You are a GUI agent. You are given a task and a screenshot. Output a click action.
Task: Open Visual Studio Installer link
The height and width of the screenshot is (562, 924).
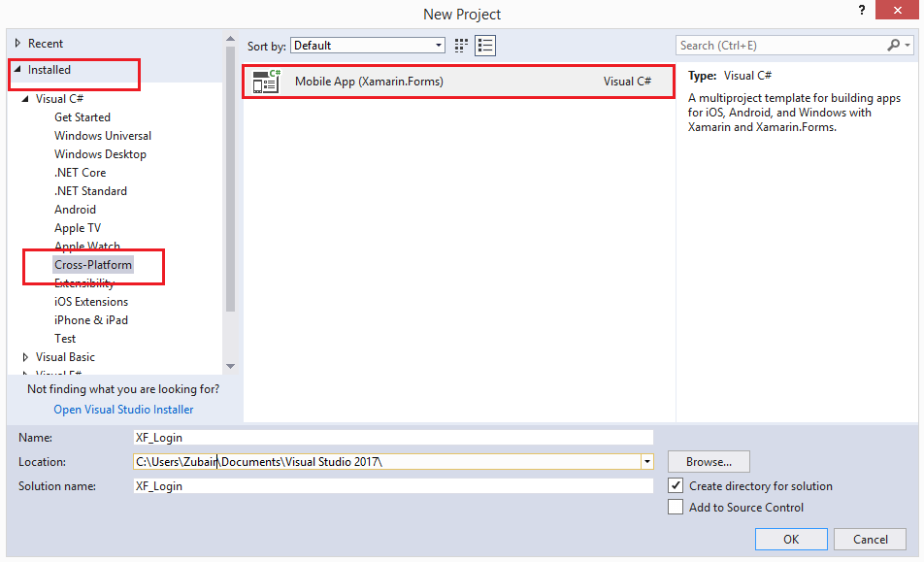(122, 409)
